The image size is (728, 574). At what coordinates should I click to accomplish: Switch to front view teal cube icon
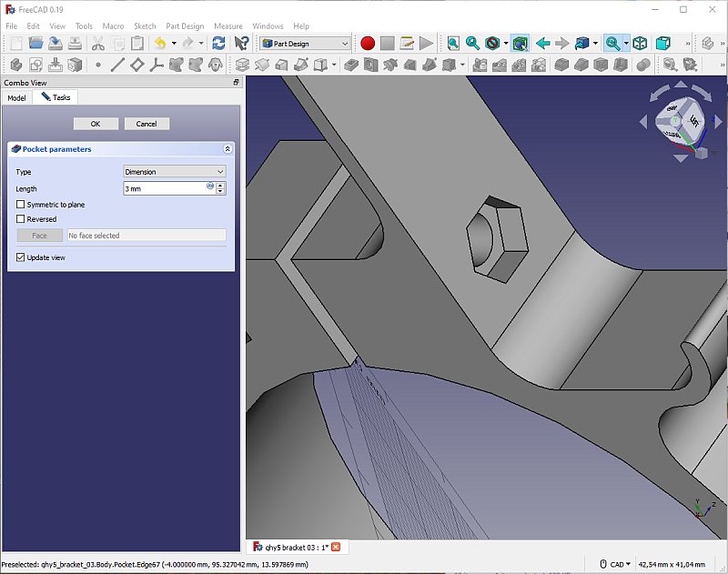point(663,44)
